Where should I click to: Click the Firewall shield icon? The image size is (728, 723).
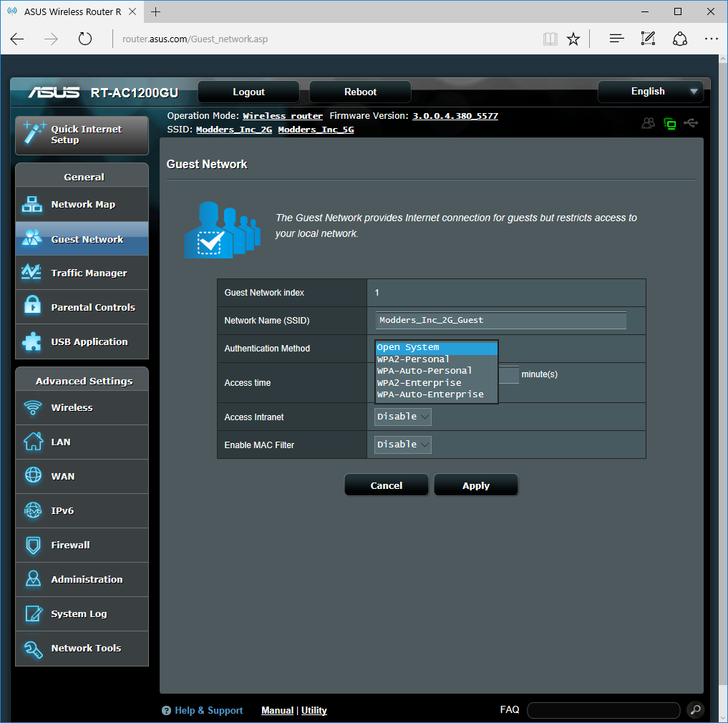click(33, 545)
